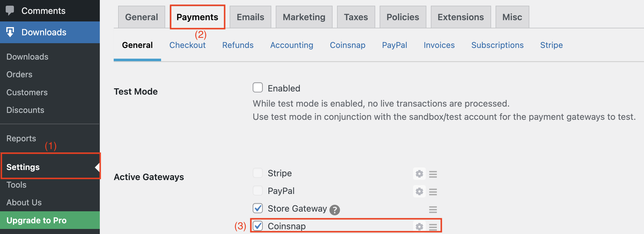Open the Checkout payments subsection
Viewport: 644px width, 234px height.
pyautogui.click(x=187, y=45)
